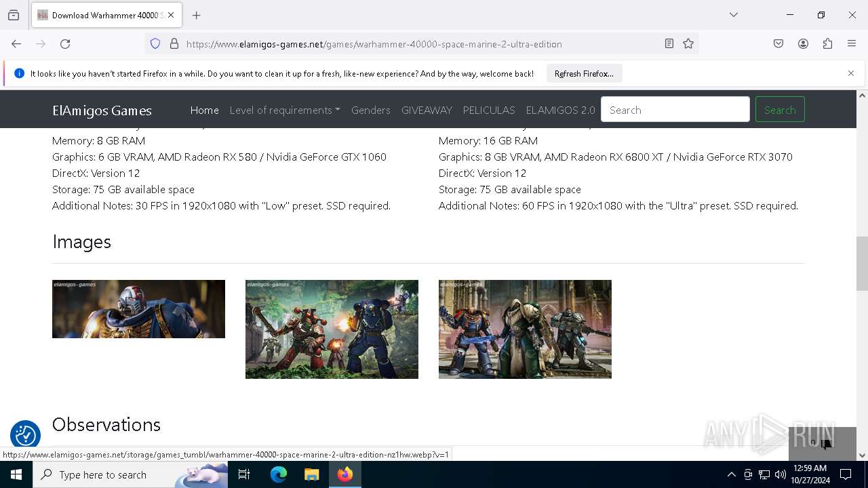Screen dimensions: 868x488
Task: Click the page vertical scrollbar thumb
Action: [x=862, y=264]
